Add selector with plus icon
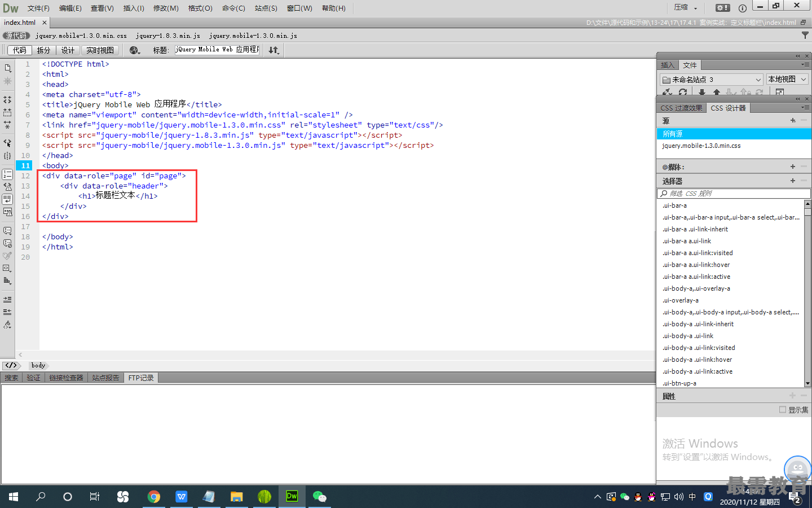The height and width of the screenshot is (508, 812). point(793,181)
